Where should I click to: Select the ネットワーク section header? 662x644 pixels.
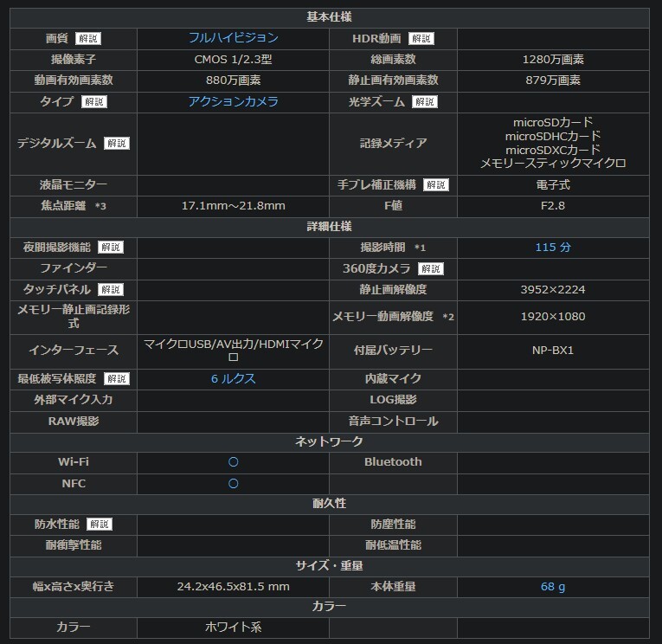[x=330, y=441]
